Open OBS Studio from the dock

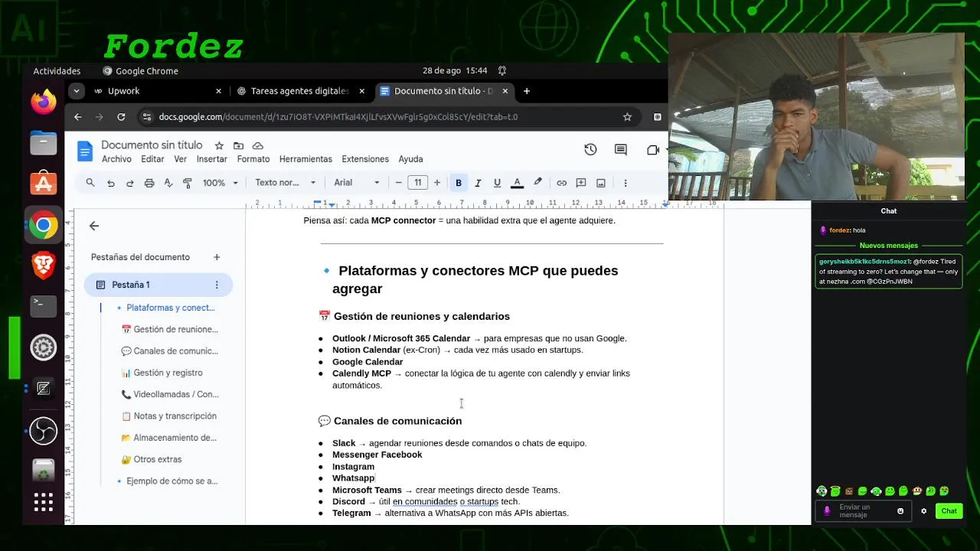pyautogui.click(x=44, y=430)
